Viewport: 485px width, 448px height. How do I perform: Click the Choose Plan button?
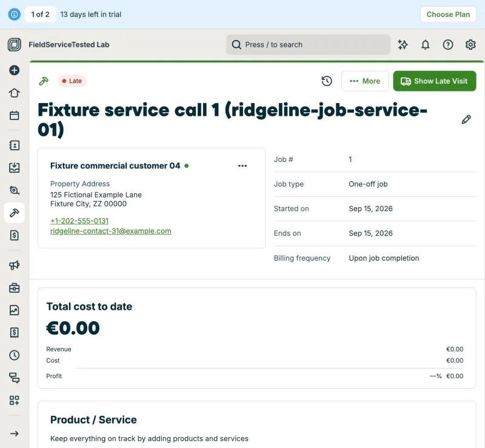(x=448, y=14)
